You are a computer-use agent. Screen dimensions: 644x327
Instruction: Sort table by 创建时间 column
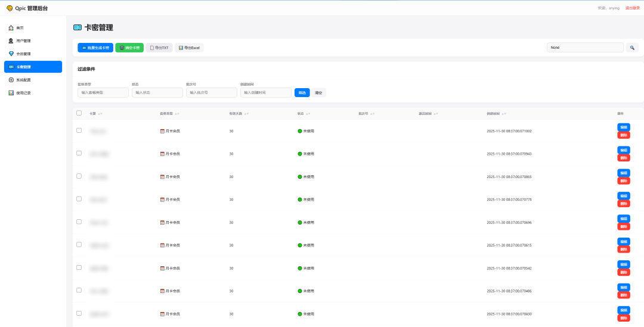pos(504,114)
